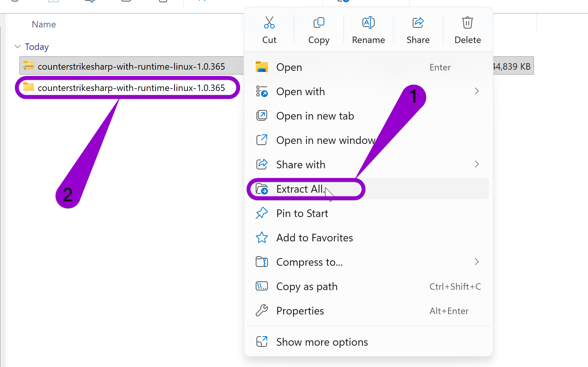588x367 pixels.
Task: Click the Copy as path icon
Action: [x=262, y=286]
